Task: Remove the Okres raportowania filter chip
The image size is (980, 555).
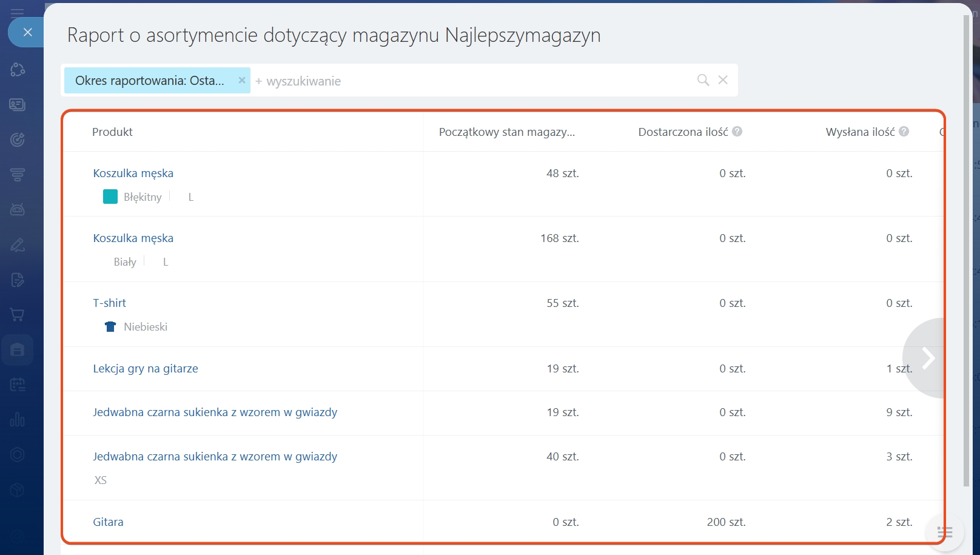Action: pos(241,80)
